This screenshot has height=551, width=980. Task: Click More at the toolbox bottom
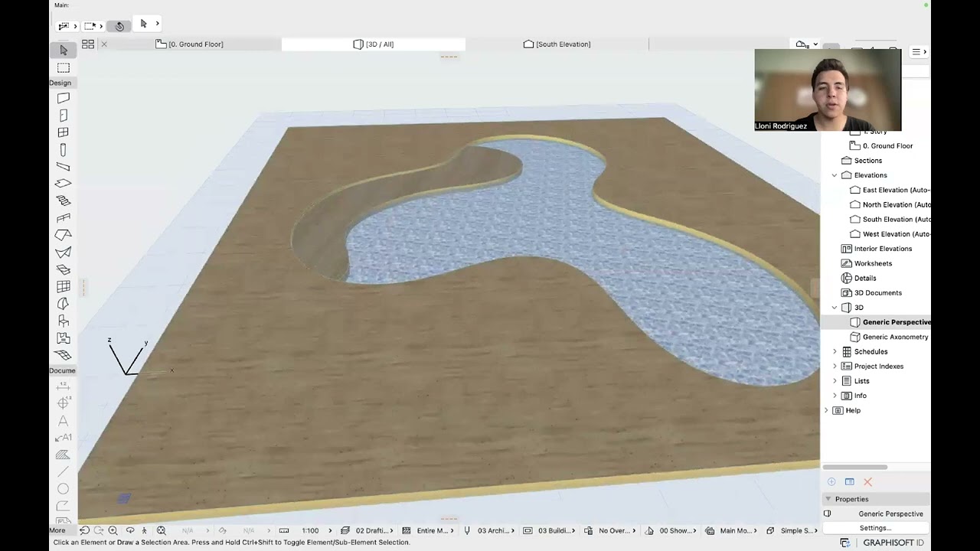coord(57,530)
